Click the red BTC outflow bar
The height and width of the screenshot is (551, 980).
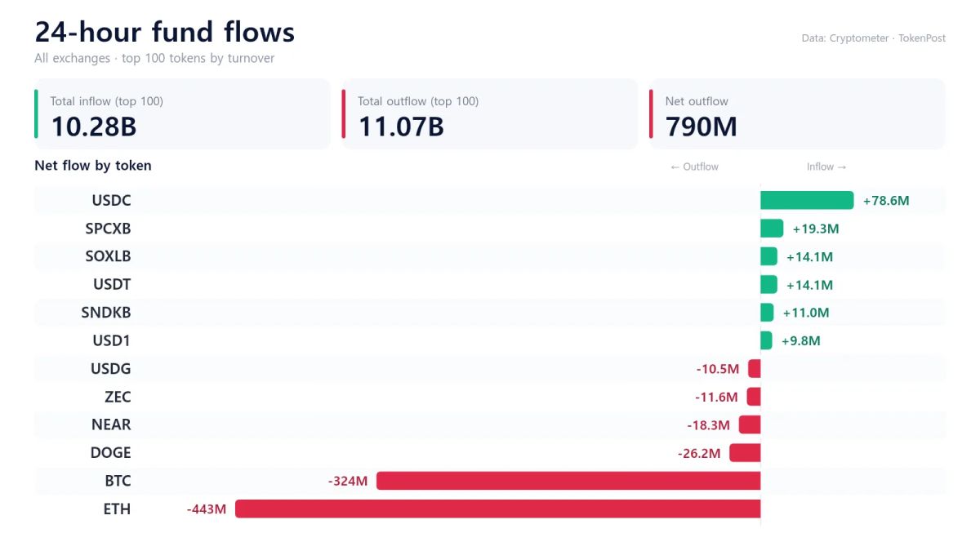568,481
